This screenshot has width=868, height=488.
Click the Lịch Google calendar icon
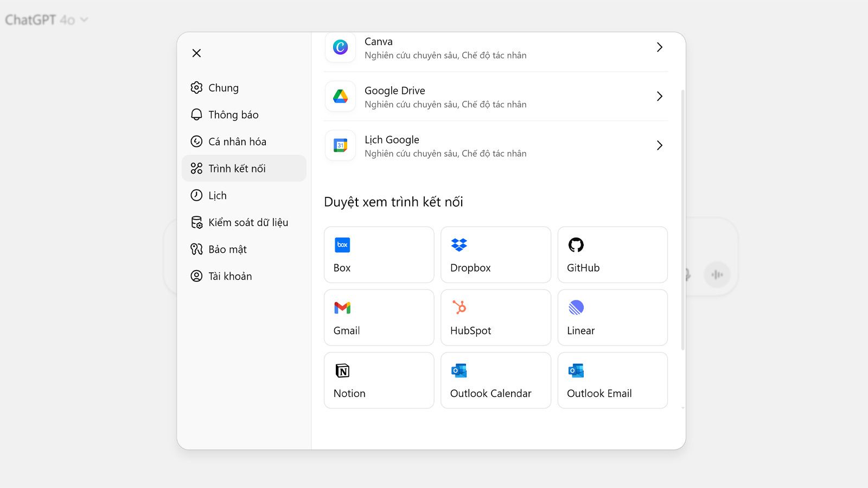(340, 145)
